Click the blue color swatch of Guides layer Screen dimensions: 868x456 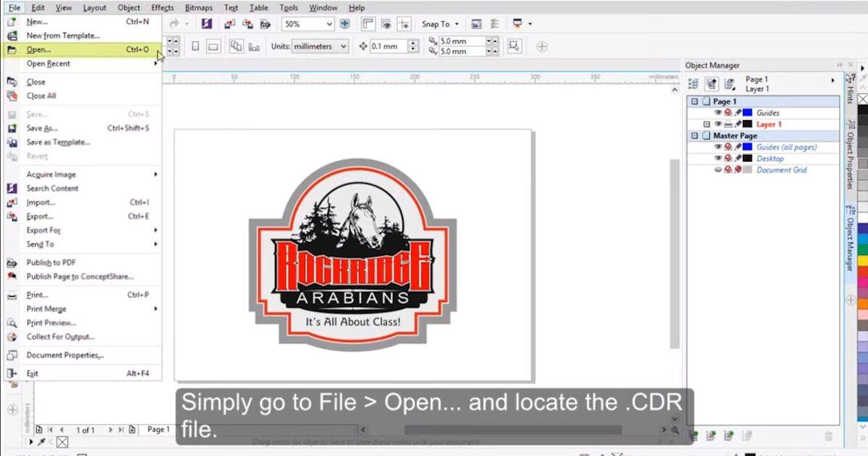(x=747, y=113)
